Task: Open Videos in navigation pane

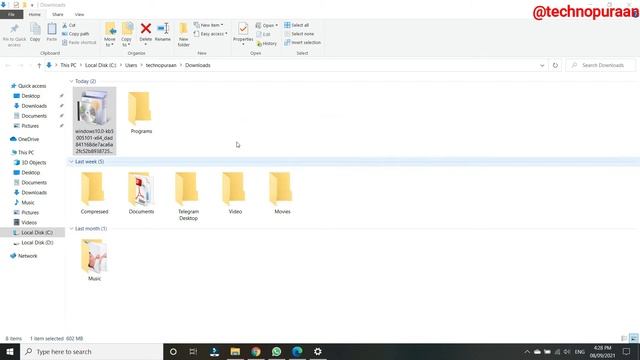Action: pyautogui.click(x=29, y=222)
